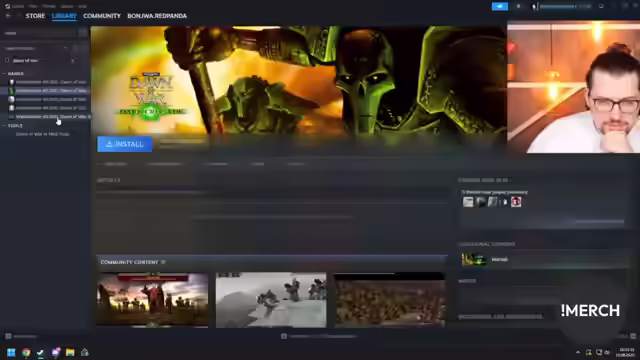Viewport: 640px width, 360px height.
Task: Open Google Chrome from the taskbar
Action: (26, 352)
